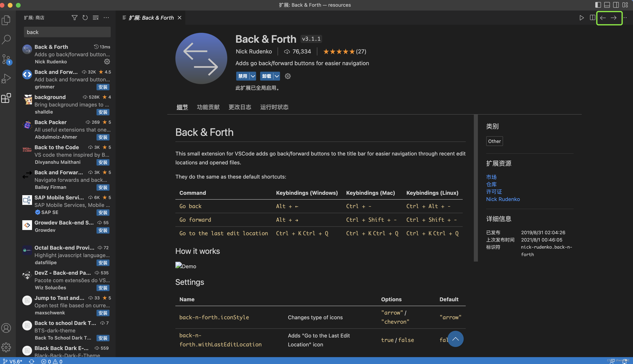Viewport: 633px width, 364px height.
Task: Open the extensions panel more actions menu
Action: [x=106, y=17]
